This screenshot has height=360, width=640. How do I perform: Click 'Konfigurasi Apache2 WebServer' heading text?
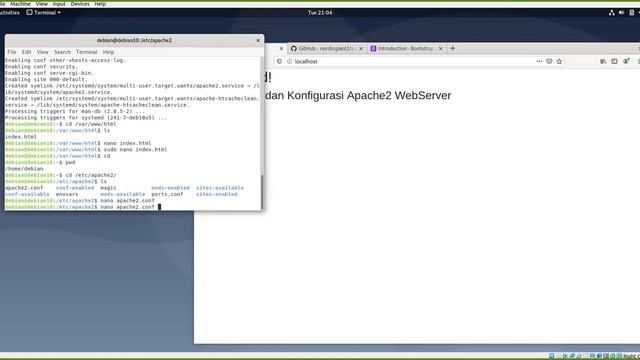[369, 95]
